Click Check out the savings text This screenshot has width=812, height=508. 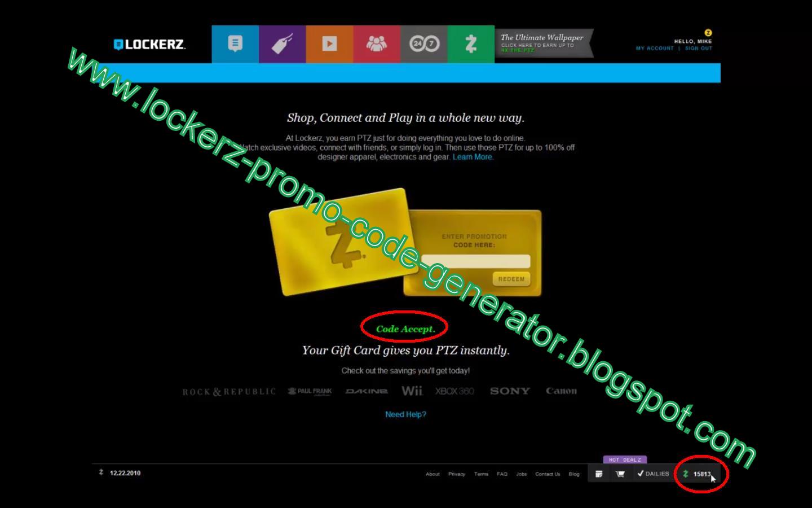405,371
